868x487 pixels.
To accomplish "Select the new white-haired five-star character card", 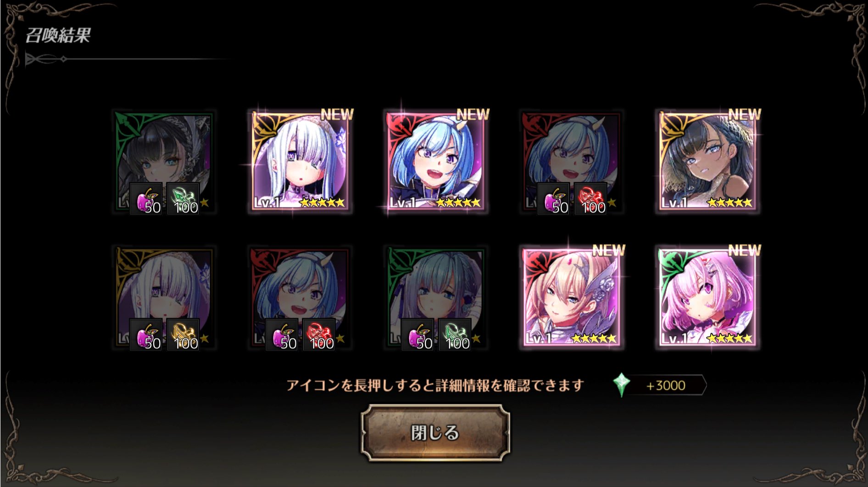I will point(300,162).
